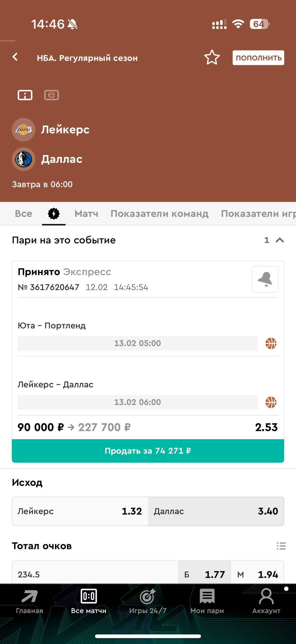The height and width of the screenshot is (644, 296).
Task: Select Лейкерс outcome at 1.32
Action: tap(80, 511)
